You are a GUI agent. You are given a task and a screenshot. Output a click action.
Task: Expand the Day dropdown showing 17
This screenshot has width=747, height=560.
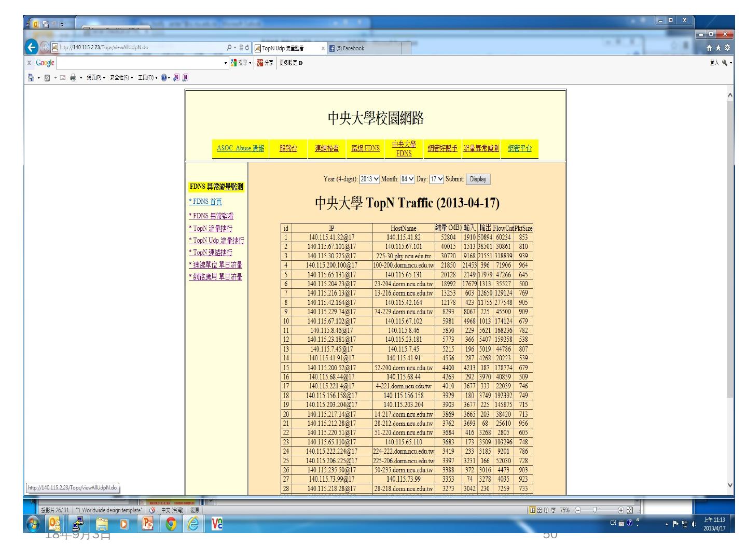437,179
